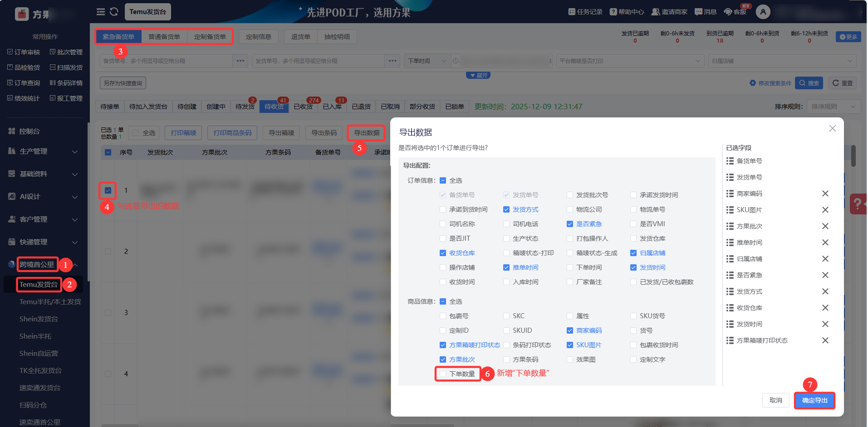Click the drag handle beside 备货单号 in selected fields
868x427 pixels.
click(730, 161)
